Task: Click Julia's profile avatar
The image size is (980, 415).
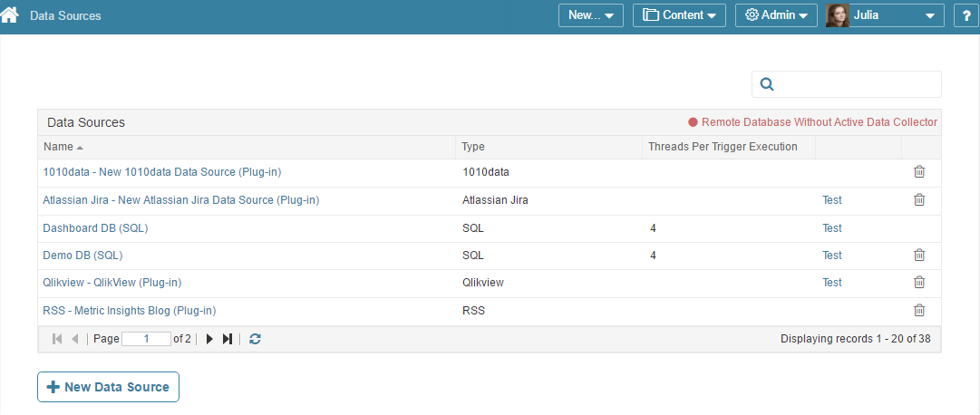Action: click(x=838, y=15)
